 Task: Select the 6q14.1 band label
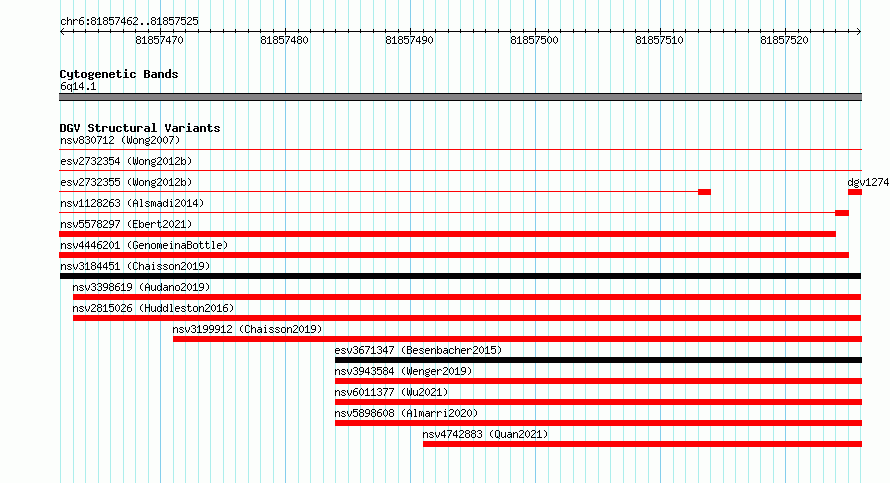pos(78,86)
